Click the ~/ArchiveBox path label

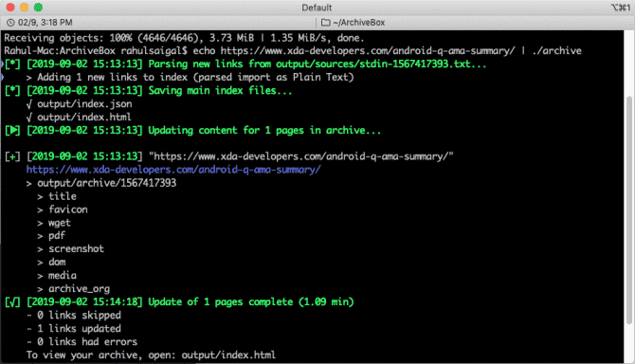(359, 23)
